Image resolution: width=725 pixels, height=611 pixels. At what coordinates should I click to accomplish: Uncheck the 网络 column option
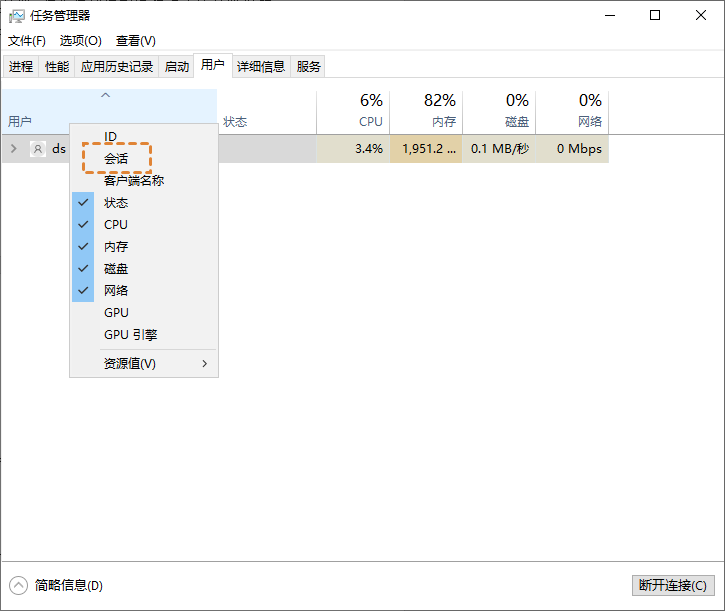coord(144,290)
